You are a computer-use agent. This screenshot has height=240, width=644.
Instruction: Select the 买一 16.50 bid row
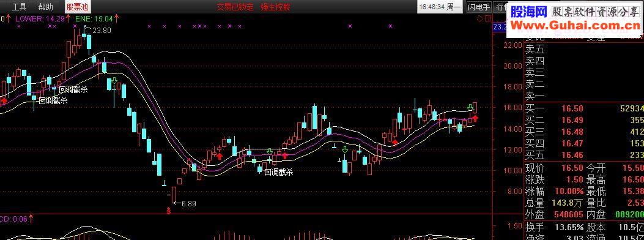[585, 108]
